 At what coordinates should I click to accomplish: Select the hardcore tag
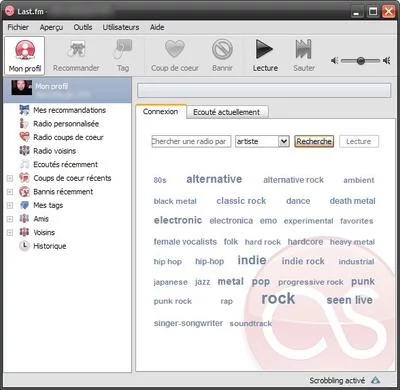tap(305, 242)
